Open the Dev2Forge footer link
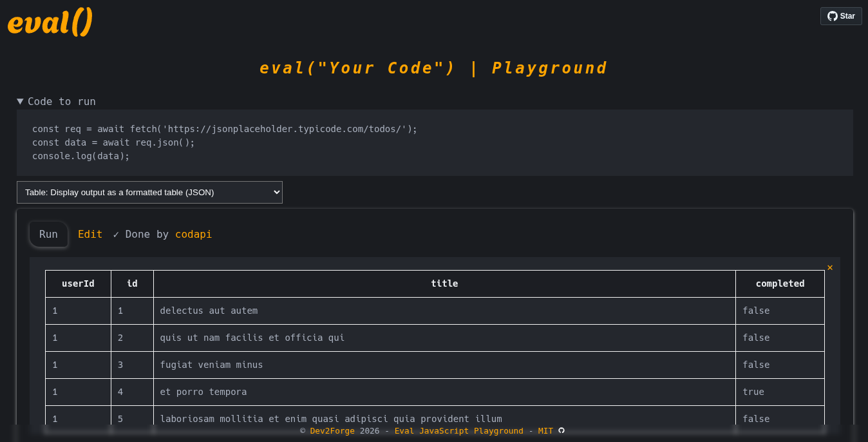 coord(332,431)
